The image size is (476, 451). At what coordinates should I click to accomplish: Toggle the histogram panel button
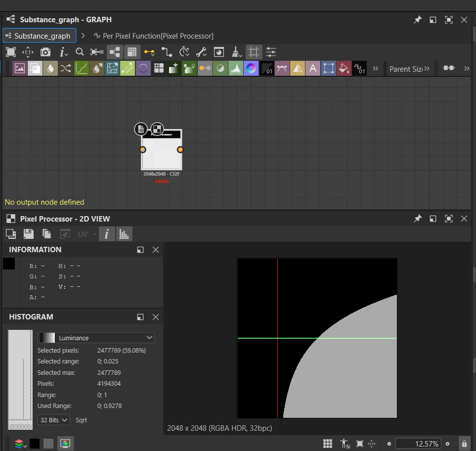point(124,234)
